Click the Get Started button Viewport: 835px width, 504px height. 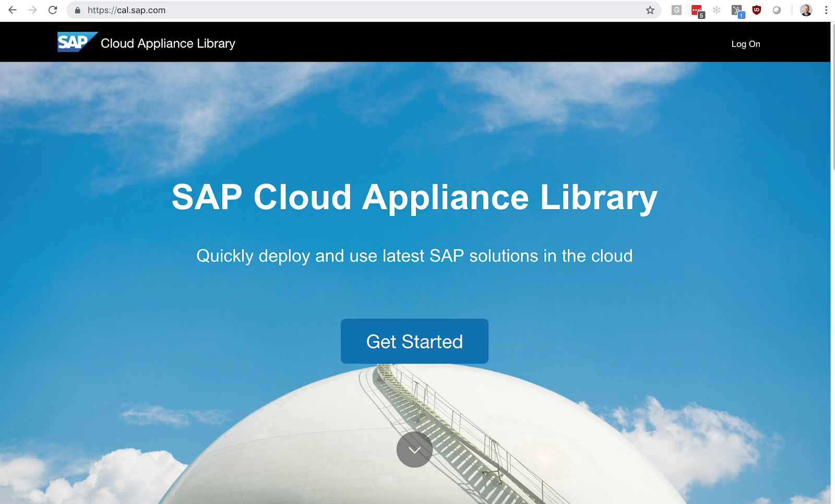click(414, 341)
